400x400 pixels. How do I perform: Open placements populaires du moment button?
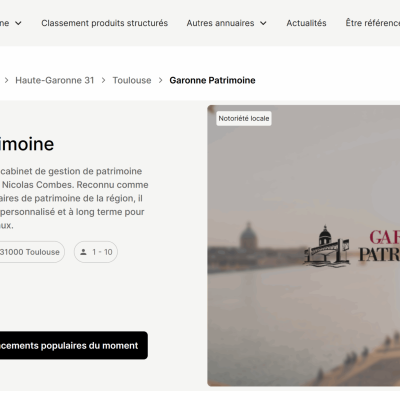click(73, 345)
